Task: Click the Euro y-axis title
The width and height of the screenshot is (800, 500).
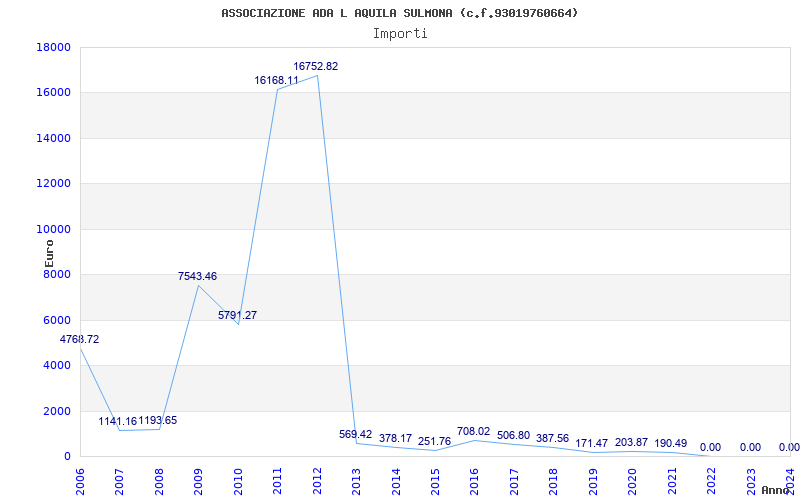Action: pos(49,253)
